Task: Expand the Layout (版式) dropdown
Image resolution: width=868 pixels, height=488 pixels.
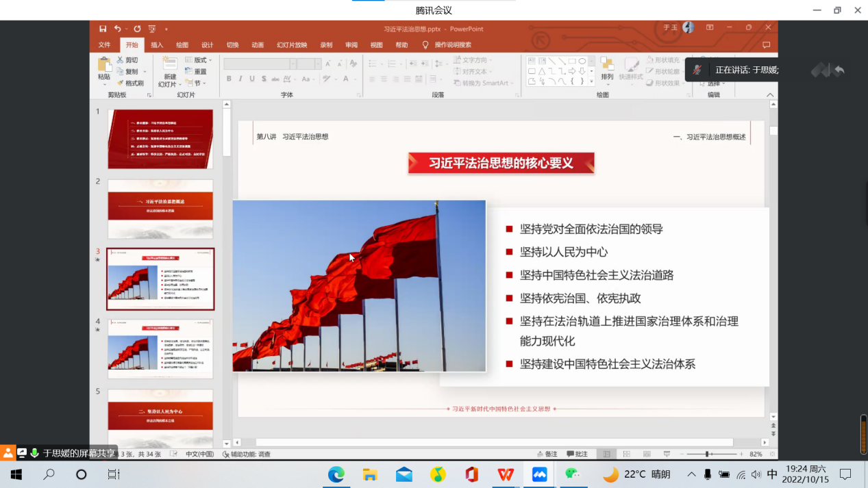Action: click(x=199, y=60)
